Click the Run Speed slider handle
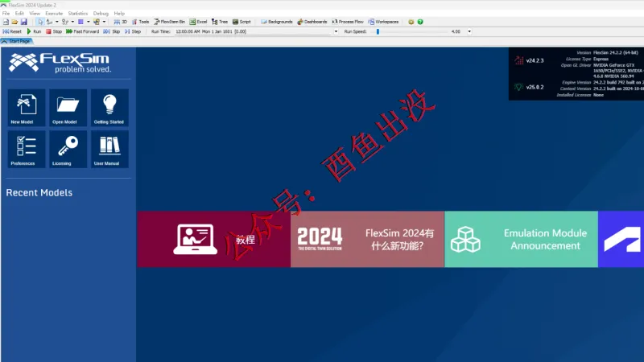The image size is (644, 362). pyautogui.click(x=378, y=31)
